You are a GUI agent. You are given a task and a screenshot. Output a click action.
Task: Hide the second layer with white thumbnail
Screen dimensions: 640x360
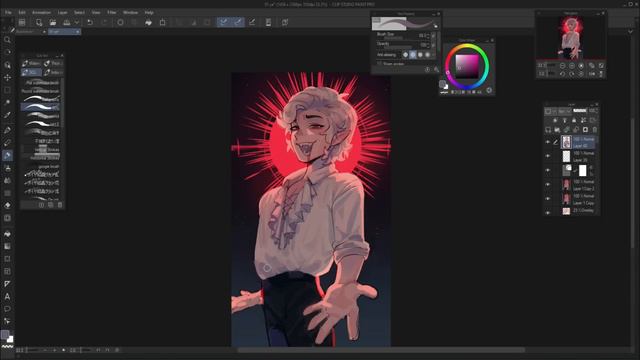(x=548, y=156)
